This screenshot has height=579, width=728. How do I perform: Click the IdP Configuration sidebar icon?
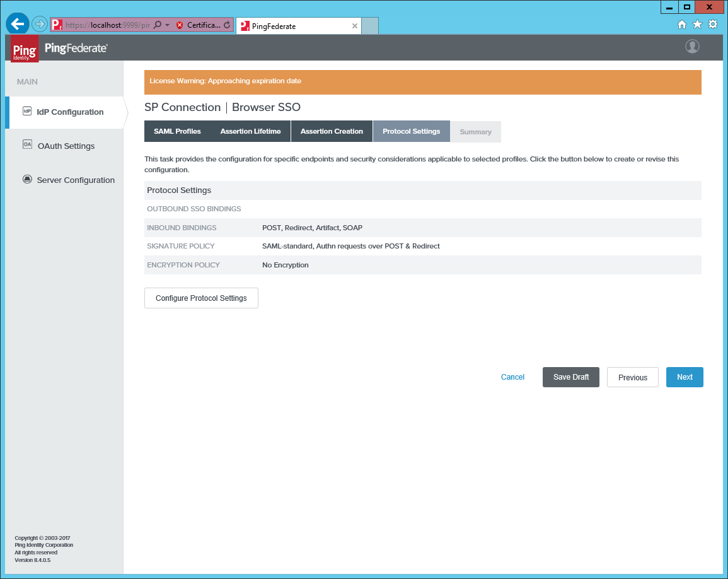[27, 111]
